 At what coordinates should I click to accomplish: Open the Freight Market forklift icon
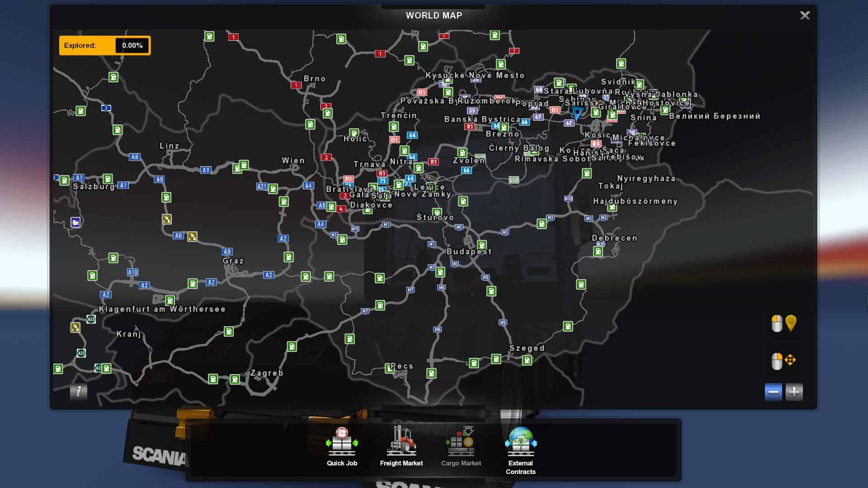click(401, 441)
